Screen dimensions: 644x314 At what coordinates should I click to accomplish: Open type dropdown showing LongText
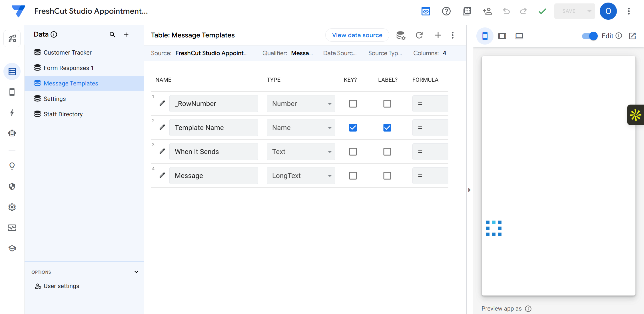coord(301,176)
